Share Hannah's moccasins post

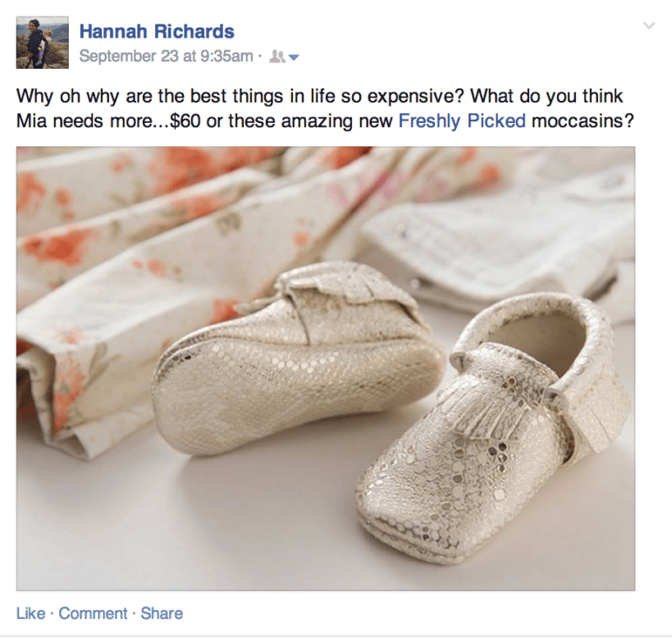[162, 613]
